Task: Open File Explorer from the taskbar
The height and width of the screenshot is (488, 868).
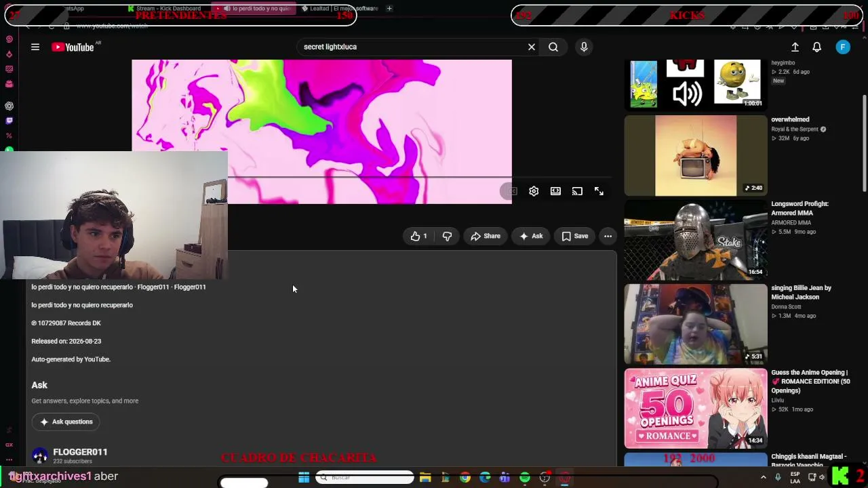Action: [x=425, y=478]
